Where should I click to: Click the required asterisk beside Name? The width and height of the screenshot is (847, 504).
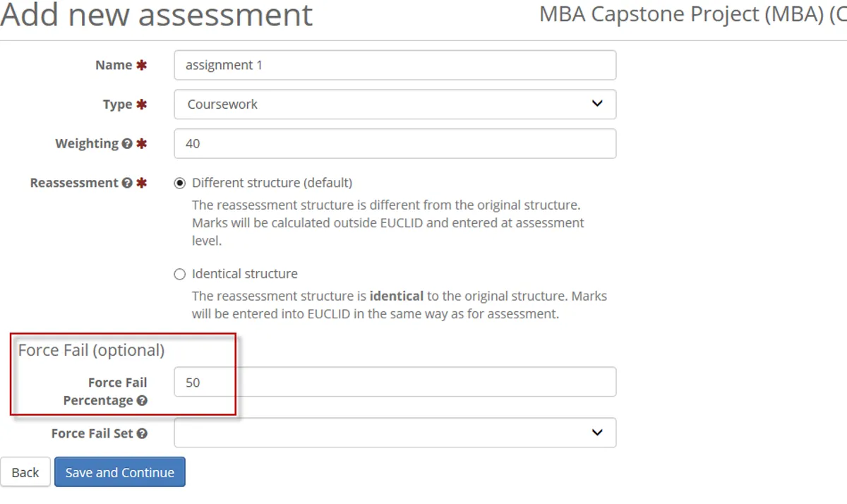[141, 66]
